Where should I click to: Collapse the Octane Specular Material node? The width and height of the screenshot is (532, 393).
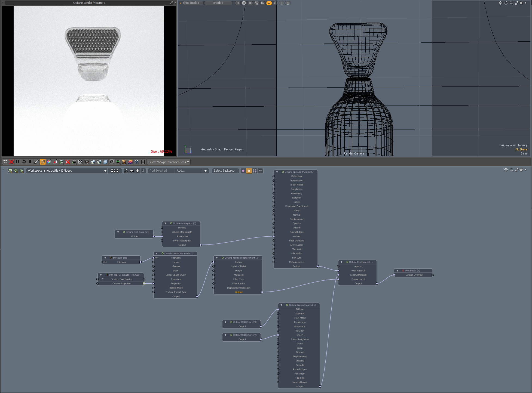pos(277,172)
